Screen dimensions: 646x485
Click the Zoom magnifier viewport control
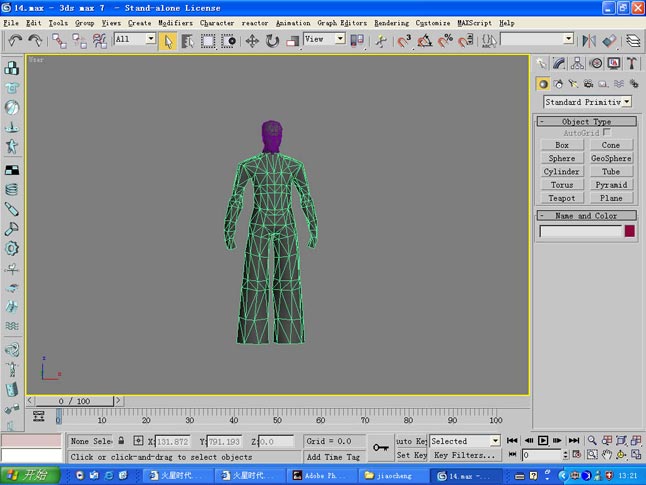pyautogui.click(x=592, y=440)
